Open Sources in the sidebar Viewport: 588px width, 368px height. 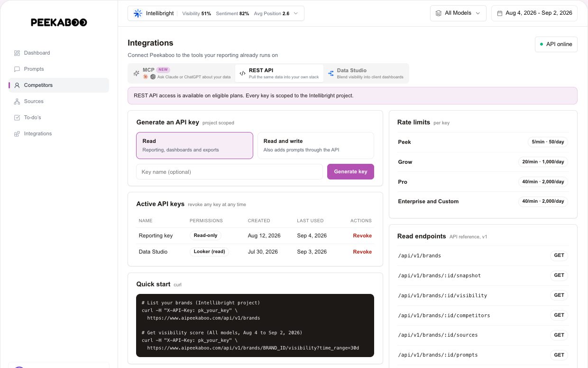click(x=59, y=102)
